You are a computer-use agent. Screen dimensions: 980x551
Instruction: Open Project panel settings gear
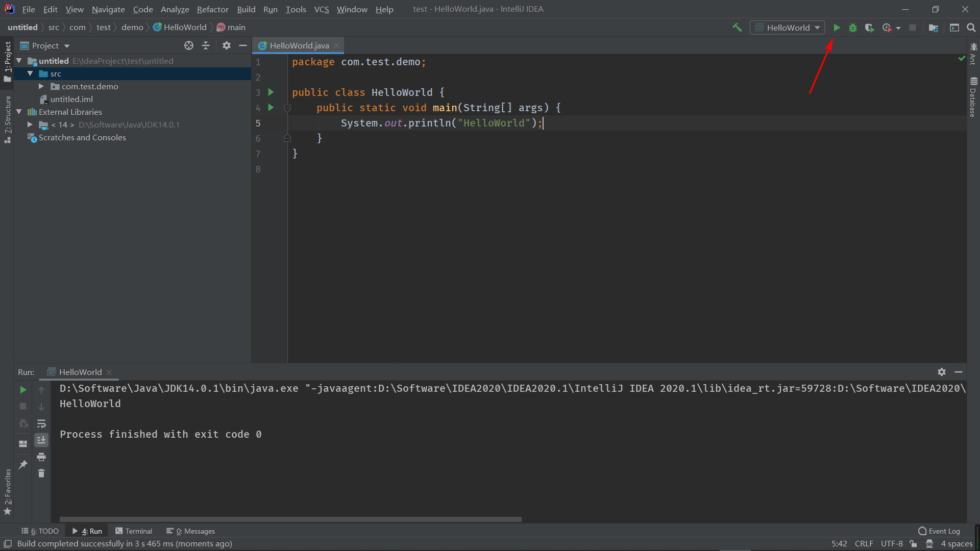pos(227,45)
